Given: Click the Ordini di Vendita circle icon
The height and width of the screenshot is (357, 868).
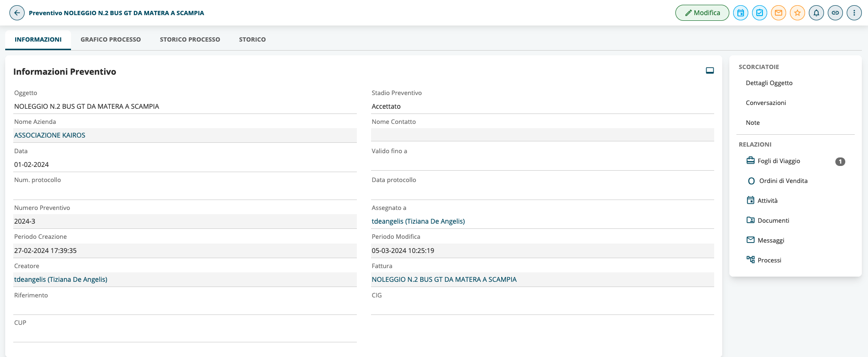Looking at the screenshot, I should 751,181.
